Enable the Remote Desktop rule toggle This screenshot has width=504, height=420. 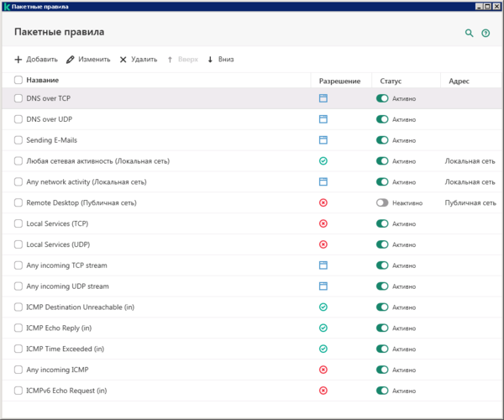click(382, 202)
